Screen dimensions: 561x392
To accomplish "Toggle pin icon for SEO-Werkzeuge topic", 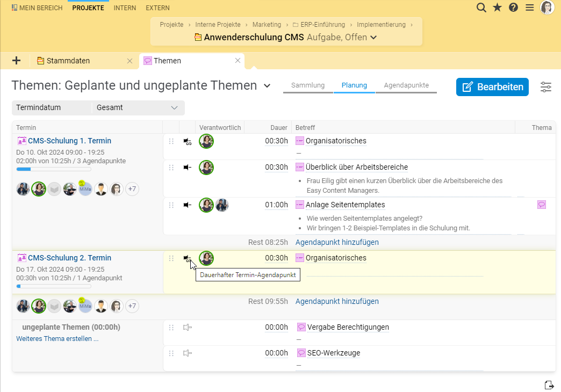I will (x=187, y=353).
